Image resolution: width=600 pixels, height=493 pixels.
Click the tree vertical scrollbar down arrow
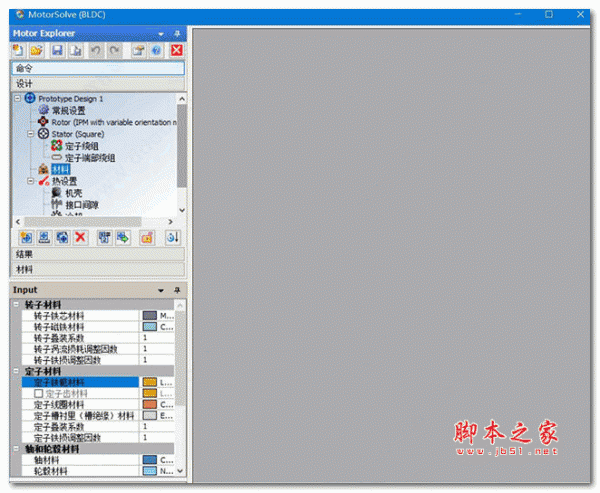(x=182, y=210)
